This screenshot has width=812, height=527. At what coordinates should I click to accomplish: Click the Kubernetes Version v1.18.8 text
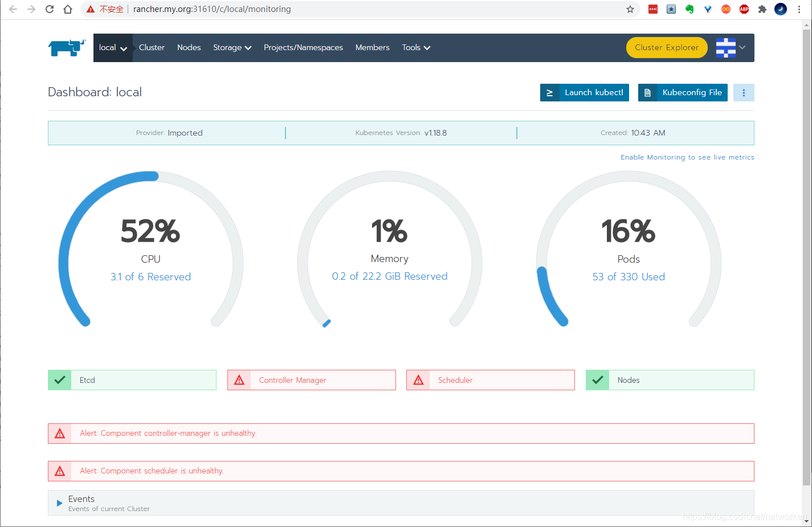coord(401,133)
